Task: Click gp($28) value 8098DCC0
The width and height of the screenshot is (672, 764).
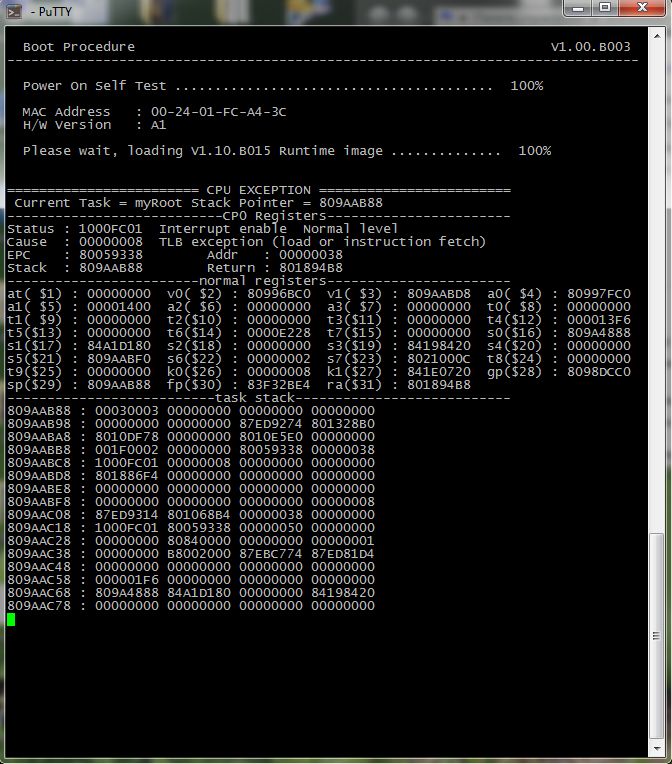Action: (x=598, y=372)
